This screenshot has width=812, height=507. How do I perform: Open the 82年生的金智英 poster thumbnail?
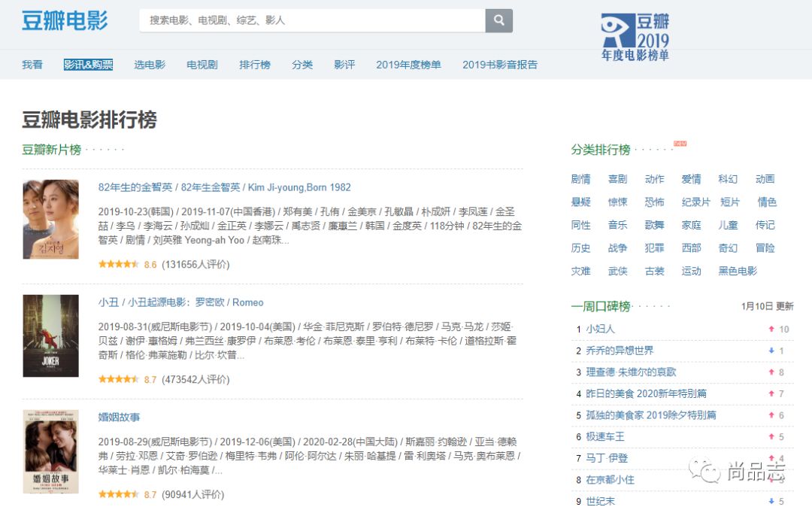click(51, 219)
